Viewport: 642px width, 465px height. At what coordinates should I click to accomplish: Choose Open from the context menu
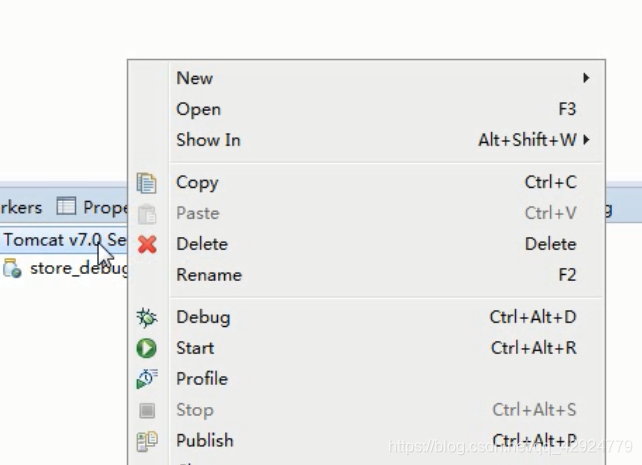[366, 109]
